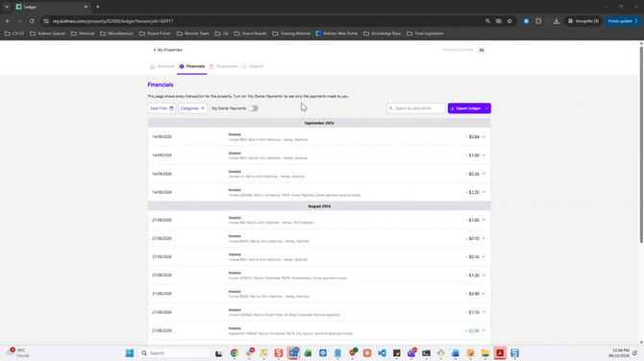644x361 pixels.
Task: Expand the -$0.84 invoice row
Action: 483,137
